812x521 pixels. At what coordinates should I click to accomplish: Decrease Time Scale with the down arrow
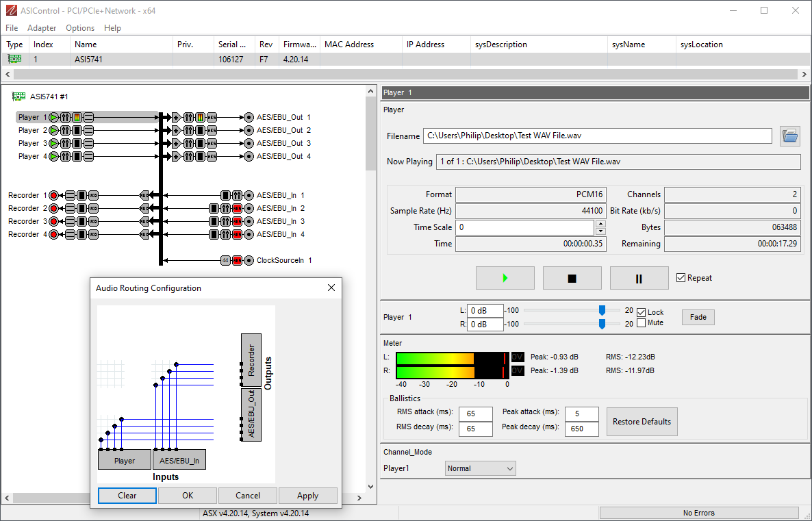(600, 231)
